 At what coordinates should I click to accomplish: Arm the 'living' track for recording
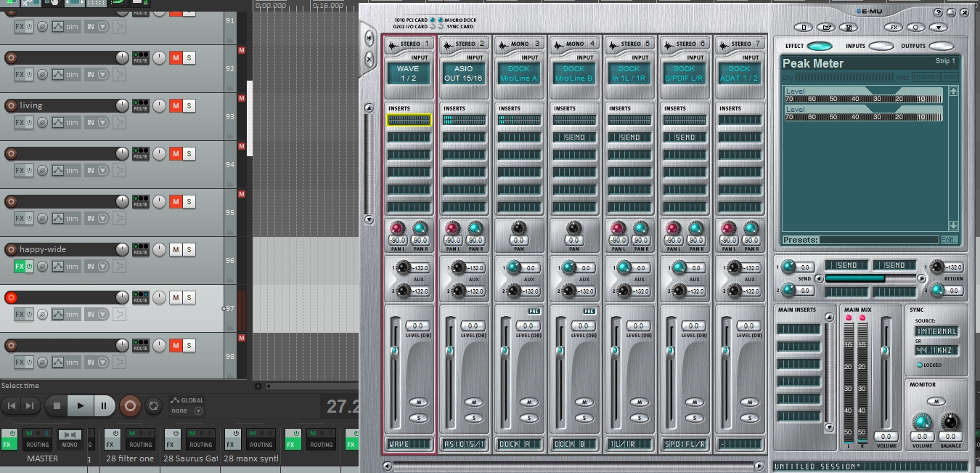[11, 105]
